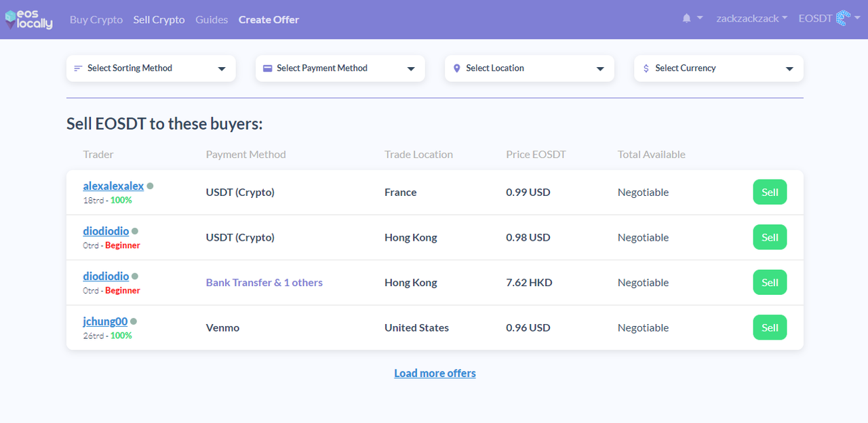
Task: Open jchung00 trader profile
Action: point(105,321)
